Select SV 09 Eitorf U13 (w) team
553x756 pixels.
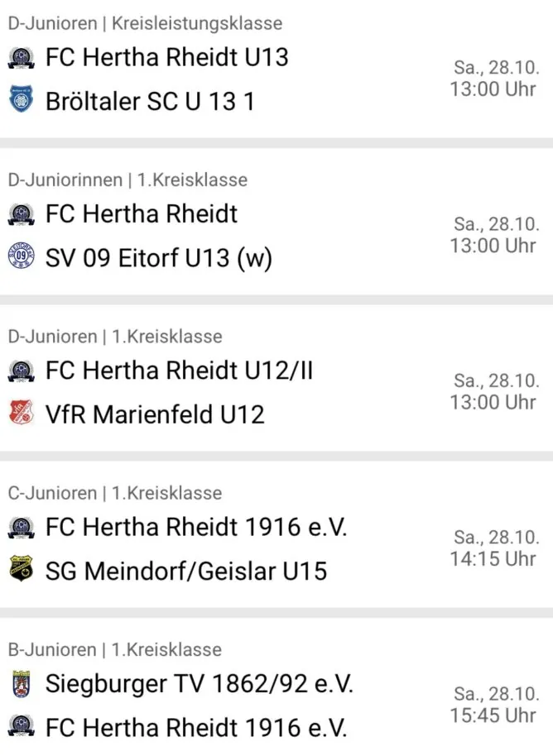159,258
